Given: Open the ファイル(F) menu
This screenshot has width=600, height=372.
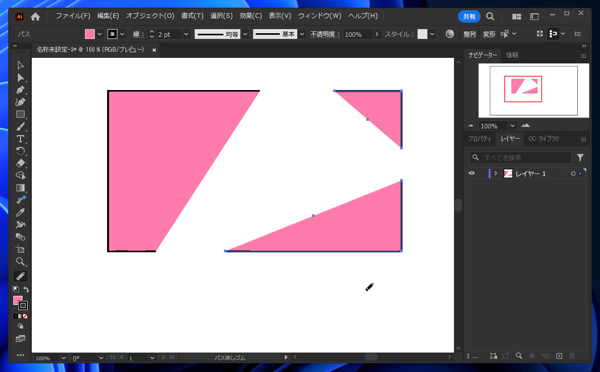Looking at the screenshot, I should pyautogui.click(x=73, y=16).
